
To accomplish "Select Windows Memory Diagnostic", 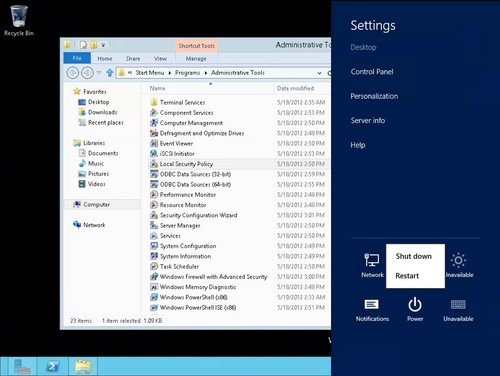I will tap(193, 287).
